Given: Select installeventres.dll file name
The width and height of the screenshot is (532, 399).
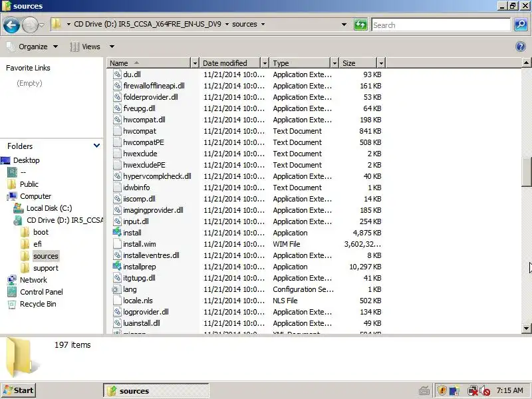Looking at the screenshot, I should 151,255.
